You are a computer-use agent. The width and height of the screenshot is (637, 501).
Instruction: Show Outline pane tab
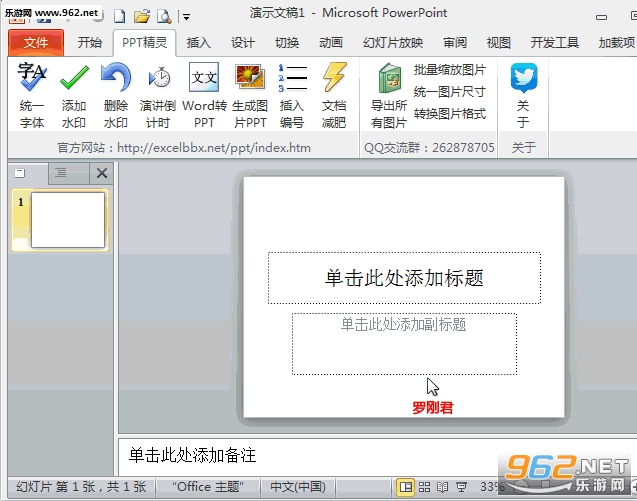tap(61, 173)
